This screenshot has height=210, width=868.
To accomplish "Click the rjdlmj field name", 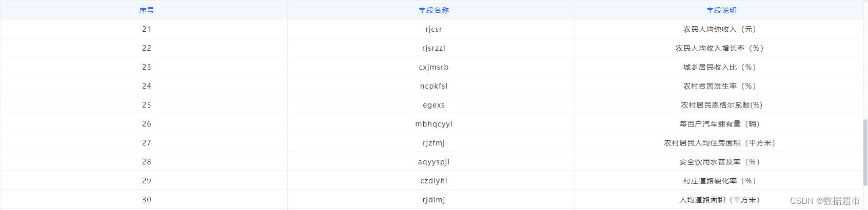I will [x=433, y=200].
